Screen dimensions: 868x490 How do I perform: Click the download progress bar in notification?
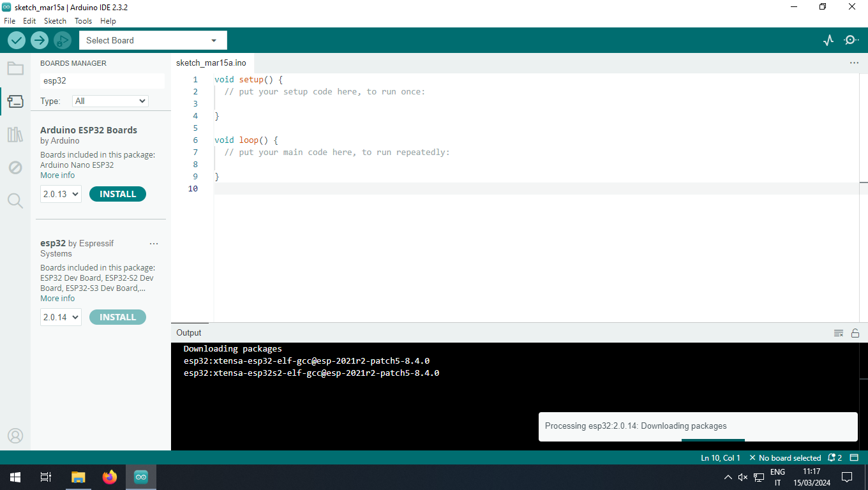click(713, 440)
